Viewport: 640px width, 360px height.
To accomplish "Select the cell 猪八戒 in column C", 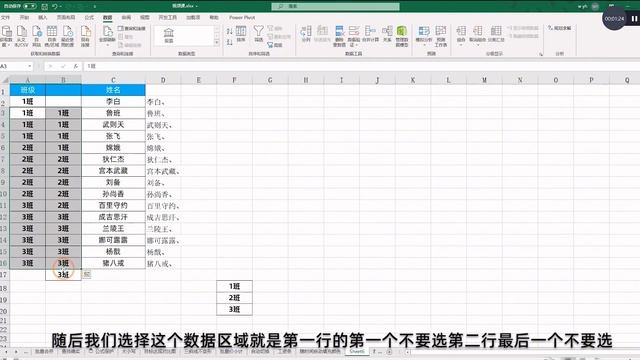I will [113, 263].
